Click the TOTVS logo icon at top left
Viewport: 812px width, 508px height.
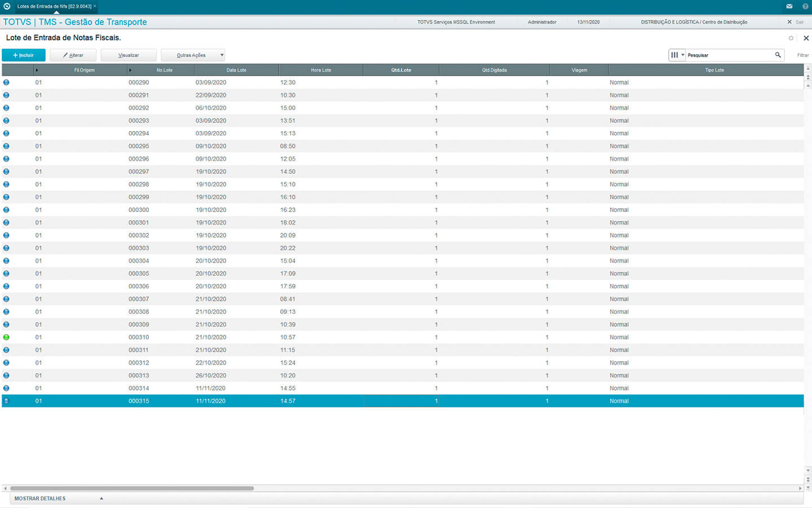7,6
